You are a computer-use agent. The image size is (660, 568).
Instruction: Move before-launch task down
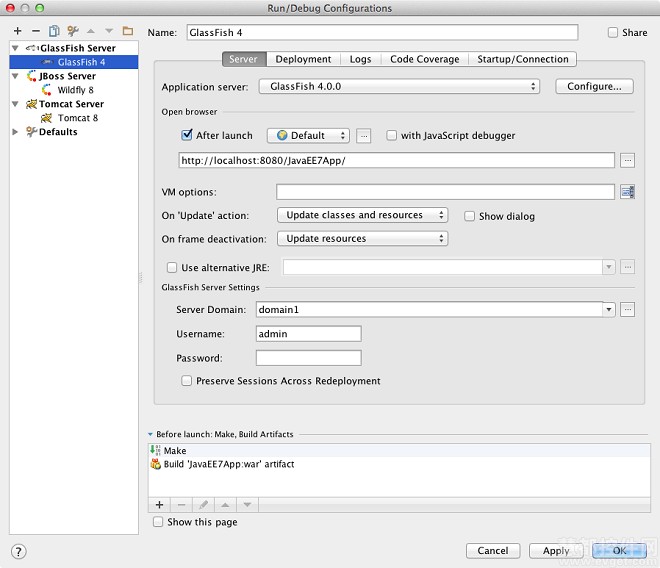(248, 504)
